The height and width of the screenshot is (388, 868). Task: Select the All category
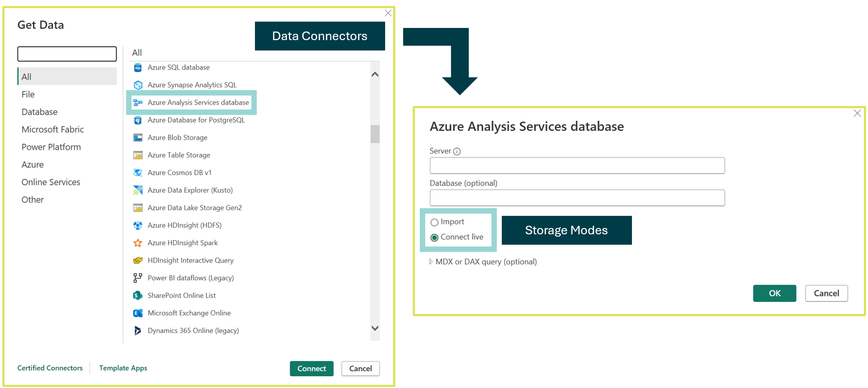coord(67,77)
